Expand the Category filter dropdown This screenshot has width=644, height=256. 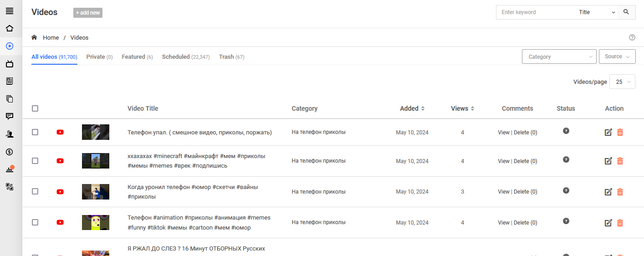(559, 57)
